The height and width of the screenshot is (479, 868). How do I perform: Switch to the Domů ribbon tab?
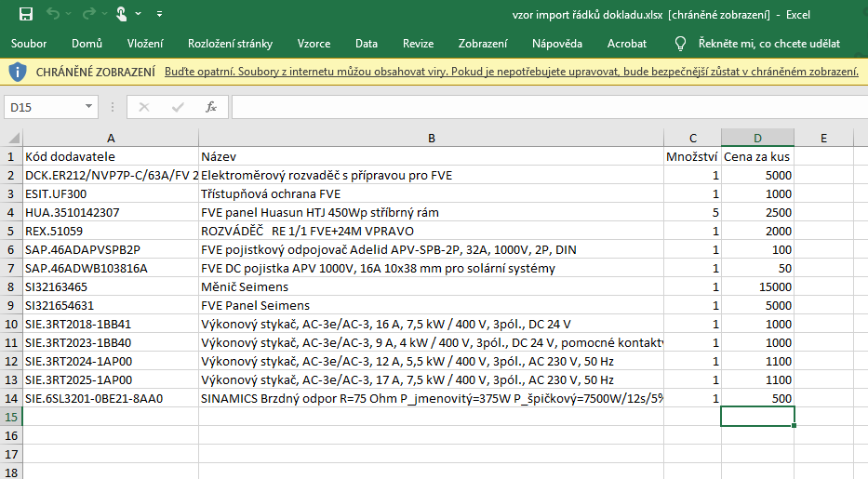(x=87, y=44)
